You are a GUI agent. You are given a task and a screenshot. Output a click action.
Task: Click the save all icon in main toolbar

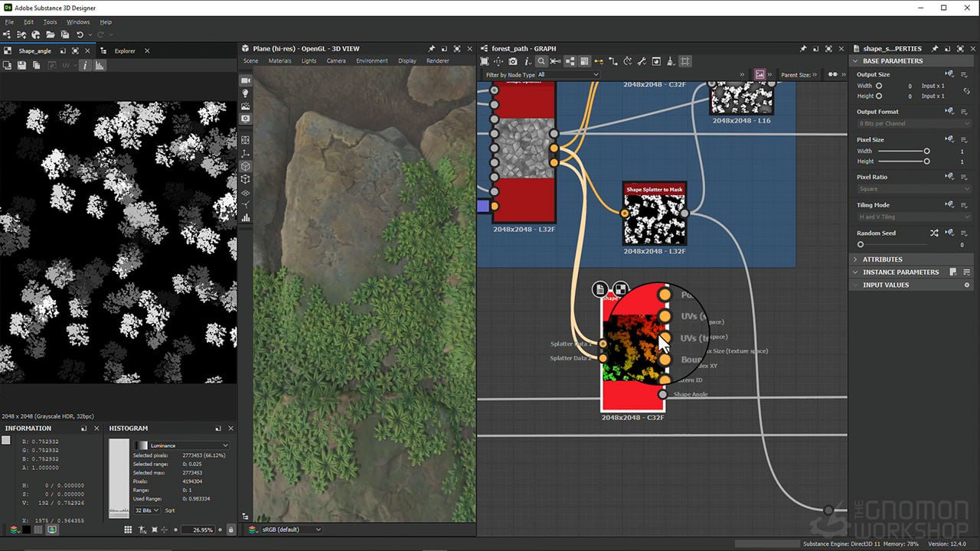point(65,34)
